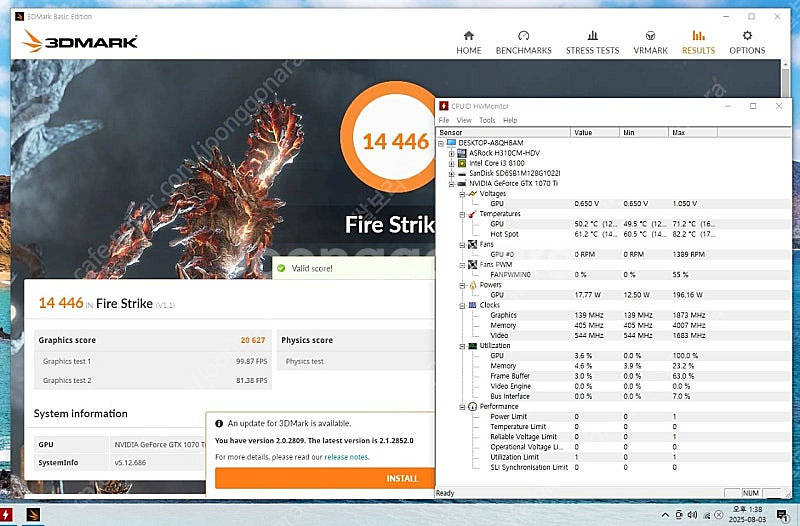Open HWMonitor from the taskbar
The image size is (800, 526).
[7, 515]
